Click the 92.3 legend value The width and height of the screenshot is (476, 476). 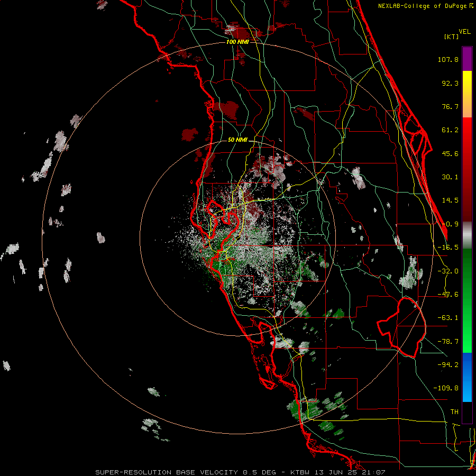click(x=450, y=83)
